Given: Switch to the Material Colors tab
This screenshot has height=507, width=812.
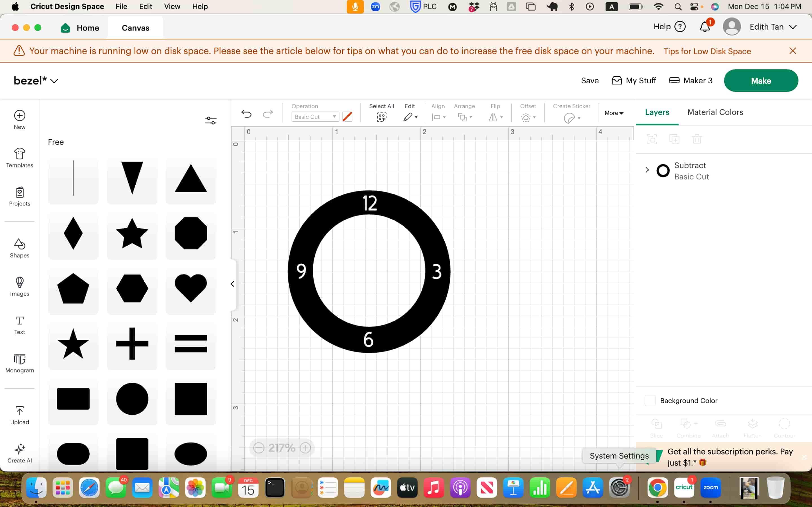Looking at the screenshot, I should (715, 112).
